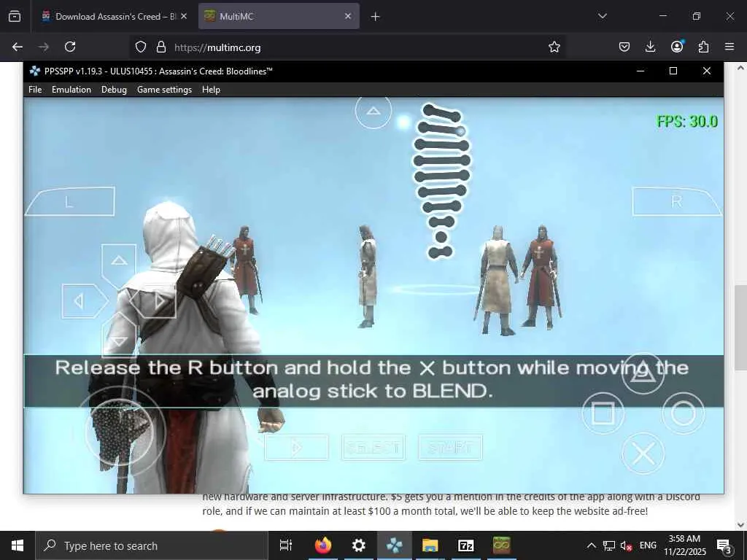The height and width of the screenshot is (560, 747).
Task: Open the Action Center notifications
Action: tap(724, 545)
